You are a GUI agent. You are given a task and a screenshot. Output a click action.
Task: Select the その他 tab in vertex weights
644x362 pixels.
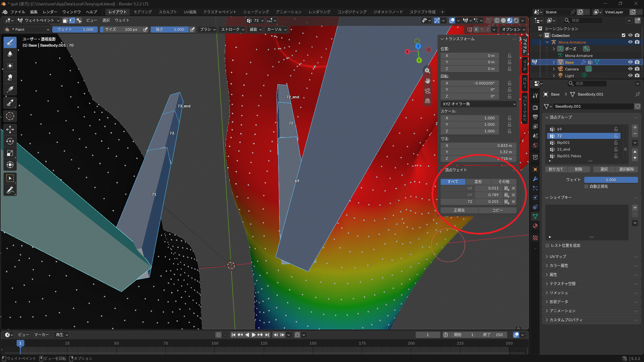tap(504, 182)
